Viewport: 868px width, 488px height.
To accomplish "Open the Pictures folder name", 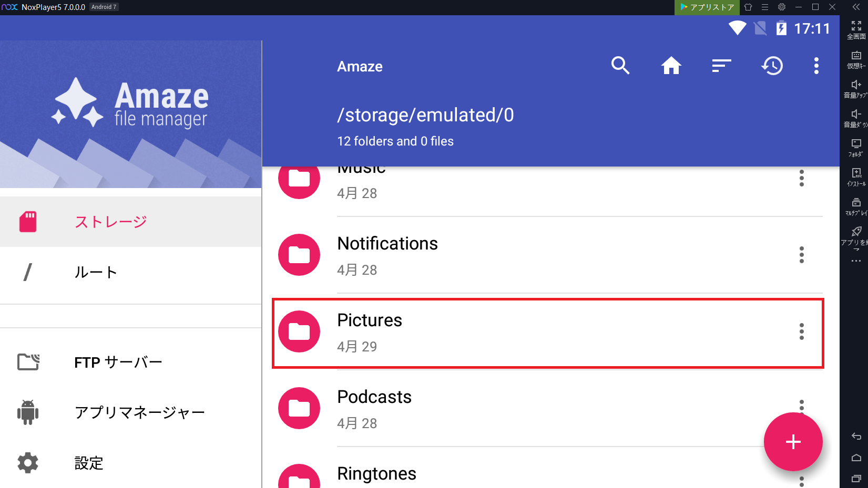I will pos(370,320).
